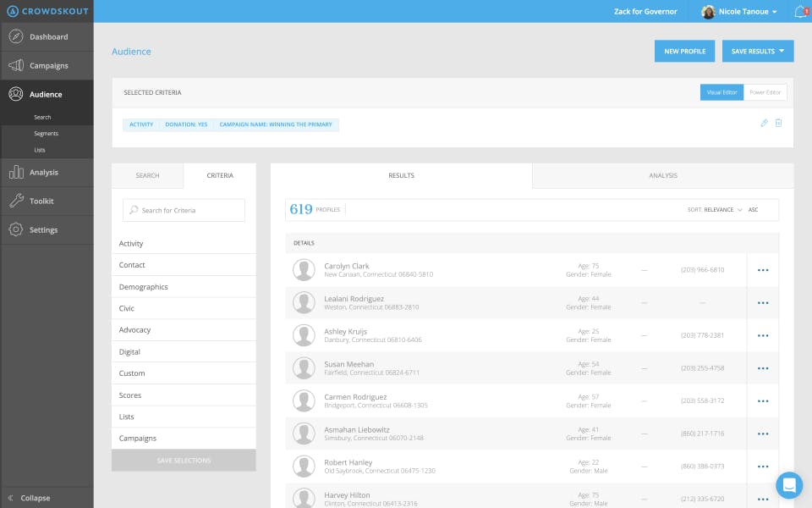
Task: Click the New Profile button
Action: [684, 51]
